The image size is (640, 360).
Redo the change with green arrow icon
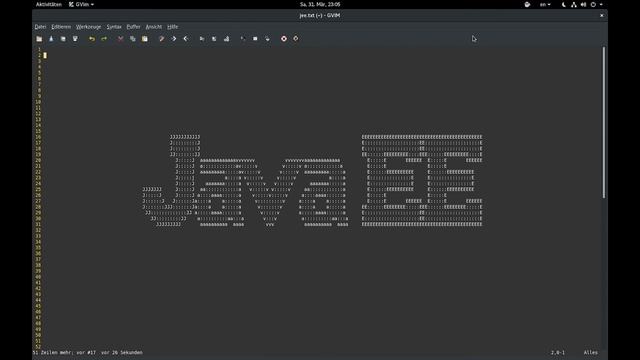click(x=104, y=39)
